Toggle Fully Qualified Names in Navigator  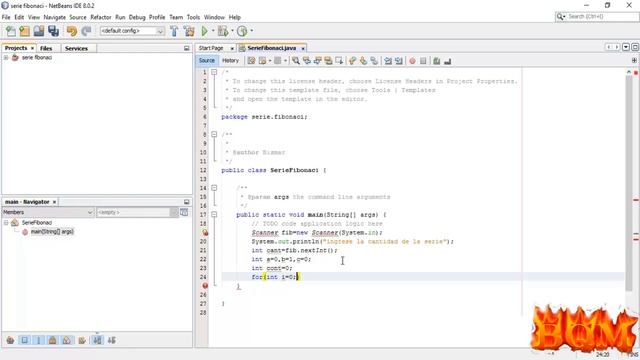click(x=82, y=340)
